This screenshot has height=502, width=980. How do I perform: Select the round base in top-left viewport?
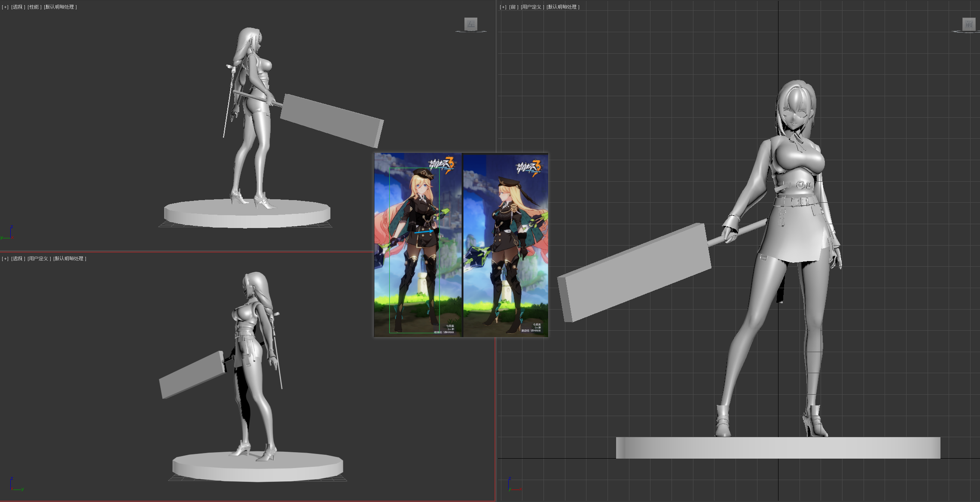tap(247, 213)
